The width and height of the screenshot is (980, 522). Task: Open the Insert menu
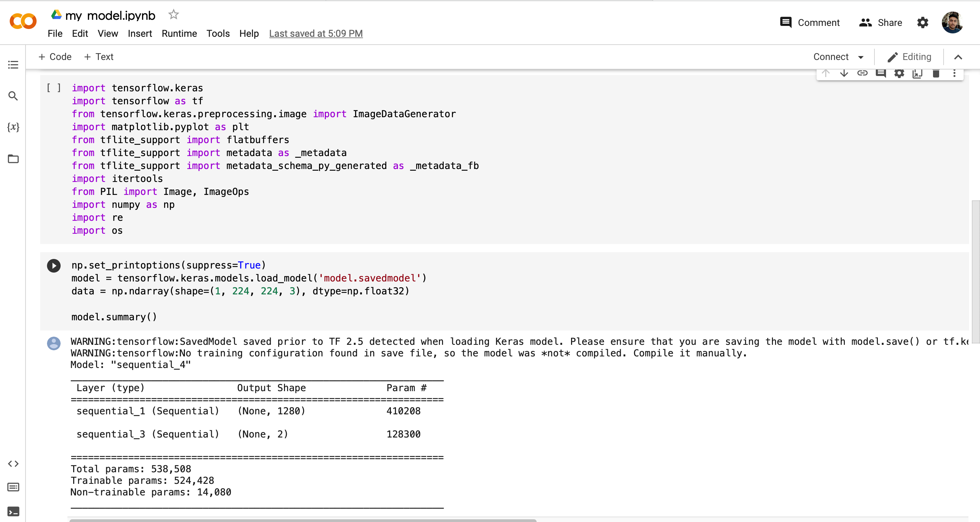(x=140, y=33)
